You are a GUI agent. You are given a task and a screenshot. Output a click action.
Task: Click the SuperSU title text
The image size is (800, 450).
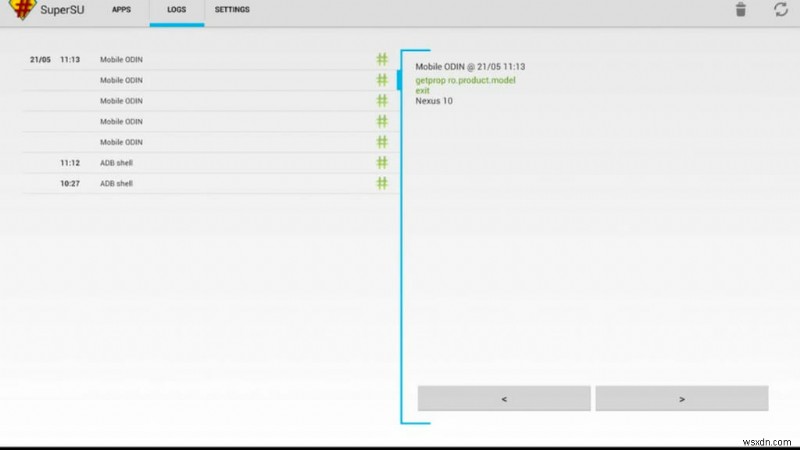(62, 10)
